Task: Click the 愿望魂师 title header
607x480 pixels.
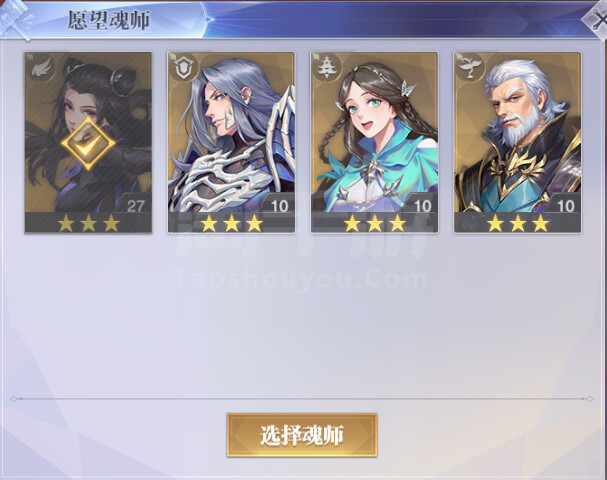Action: point(109,20)
